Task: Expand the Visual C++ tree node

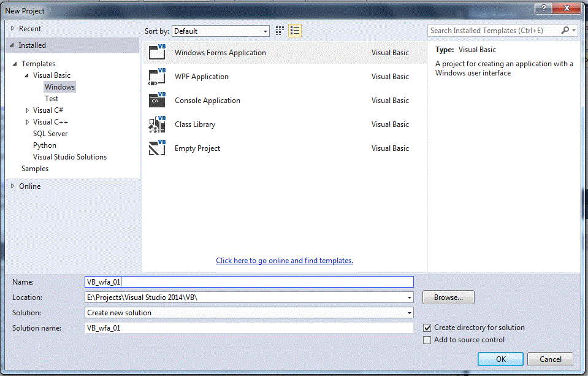Action: coord(27,122)
